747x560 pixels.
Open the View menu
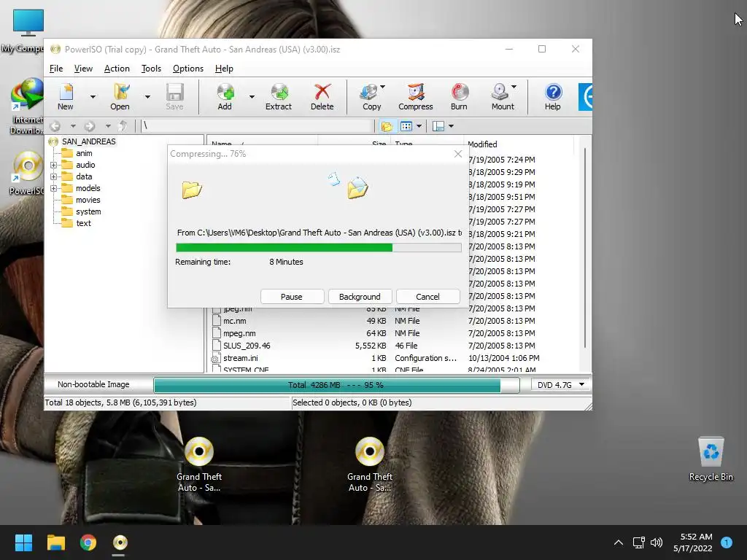click(x=83, y=69)
